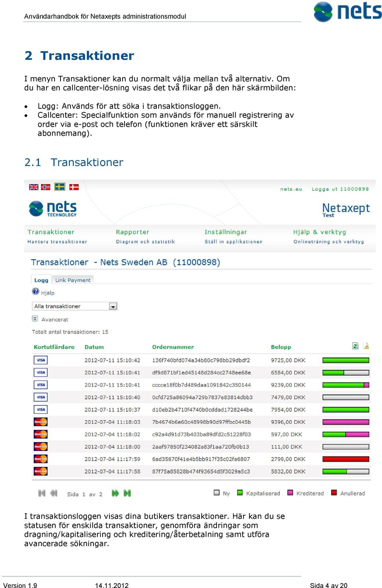Open the Hjälp & verktyg main menu

point(320,232)
